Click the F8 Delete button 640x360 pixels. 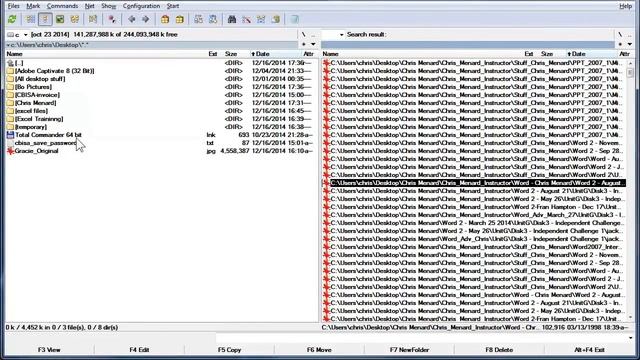click(499, 350)
